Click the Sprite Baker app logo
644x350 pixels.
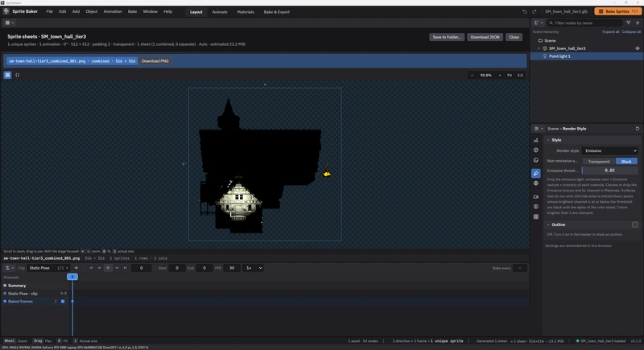pyautogui.click(x=6, y=11)
